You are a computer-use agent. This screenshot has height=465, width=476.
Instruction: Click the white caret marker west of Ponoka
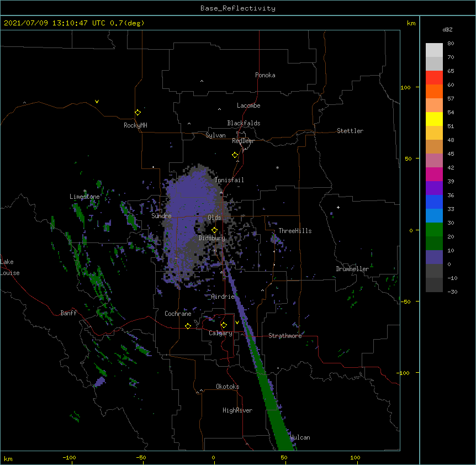[202, 81]
